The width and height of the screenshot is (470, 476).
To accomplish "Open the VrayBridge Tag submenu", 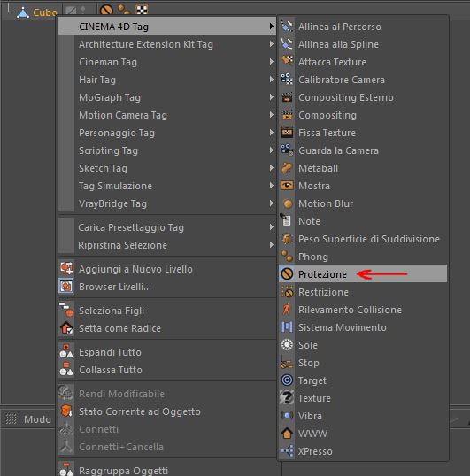I will pos(166,203).
